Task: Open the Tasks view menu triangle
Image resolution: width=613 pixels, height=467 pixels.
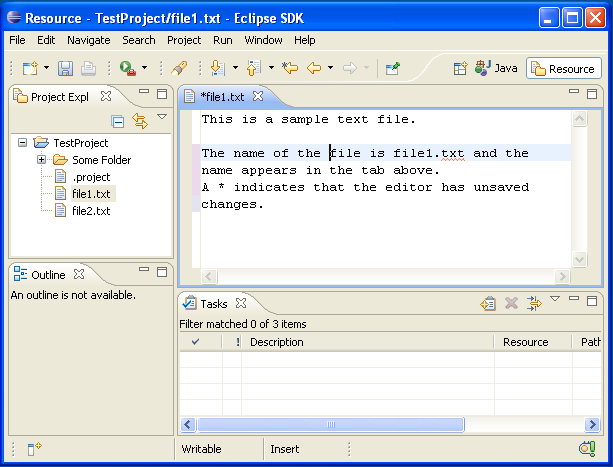Action: click(x=555, y=299)
